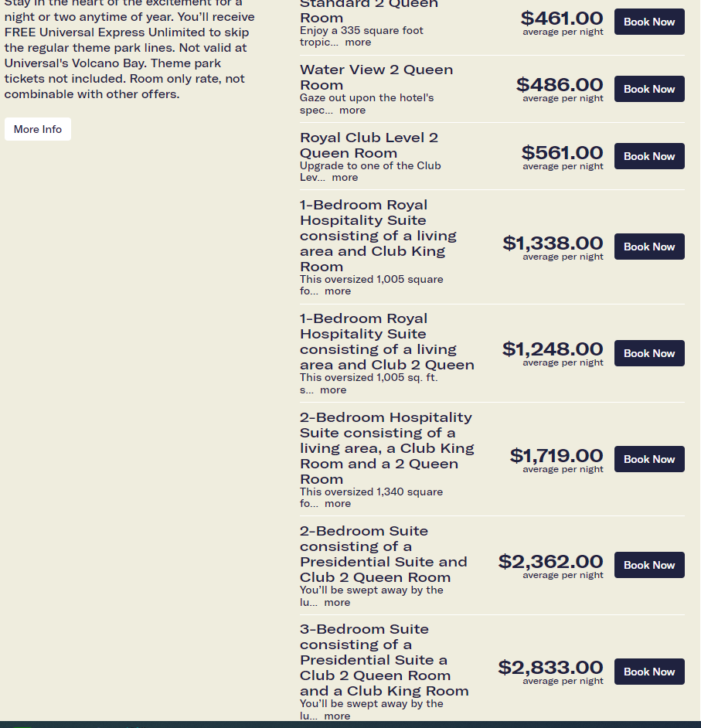
Task: Book the $1,719 2-Bedroom Hospitality Suite
Action: pos(649,459)
